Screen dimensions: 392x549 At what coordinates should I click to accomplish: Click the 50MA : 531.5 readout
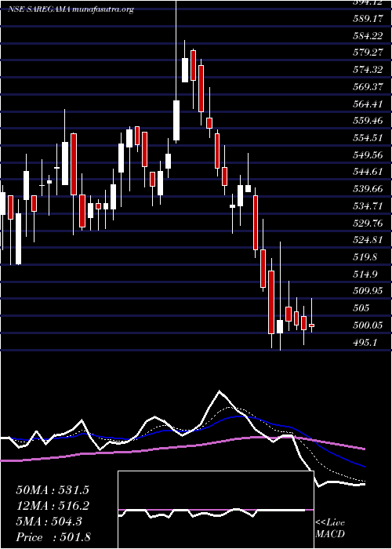coord(53,490)
